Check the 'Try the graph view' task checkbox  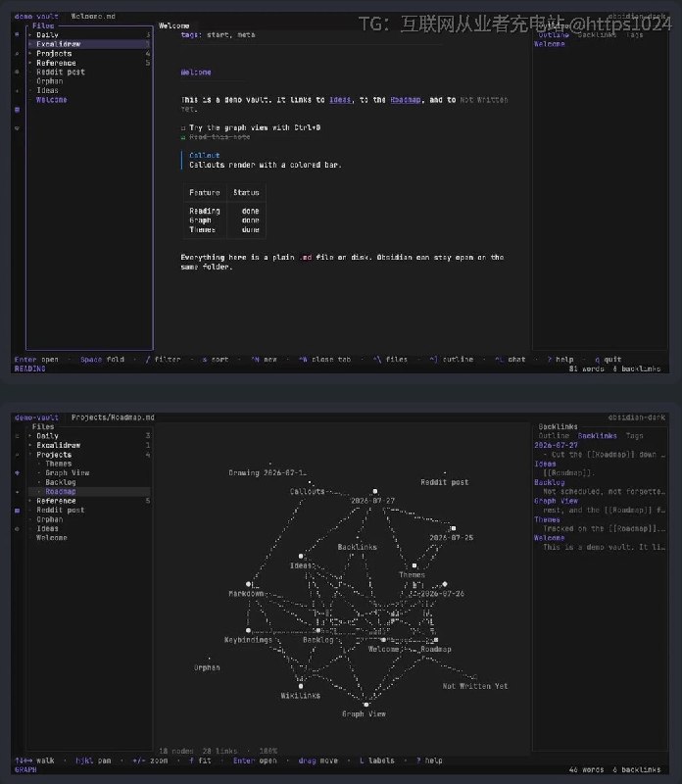[x=183, y=128]
